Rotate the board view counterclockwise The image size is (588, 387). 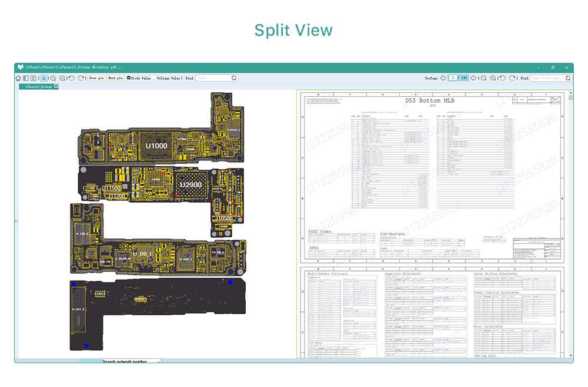[72, 78]
